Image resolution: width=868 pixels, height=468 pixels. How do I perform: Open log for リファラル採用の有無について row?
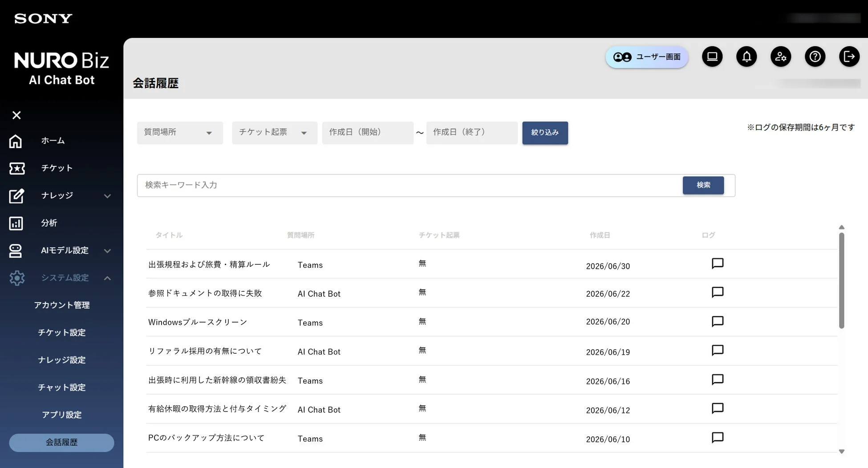(x=718, y=350)
